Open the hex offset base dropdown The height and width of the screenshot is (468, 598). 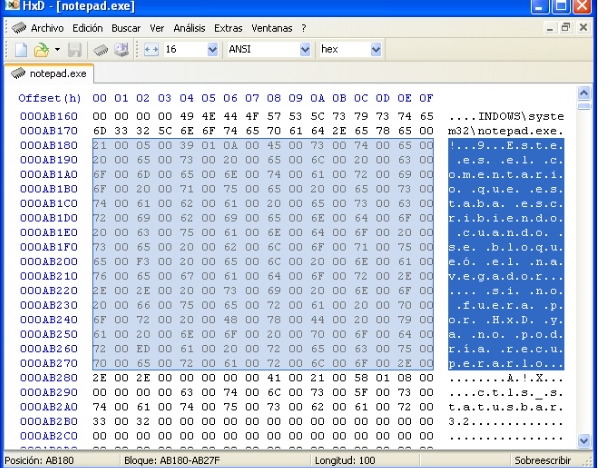(x=376, y=50)
